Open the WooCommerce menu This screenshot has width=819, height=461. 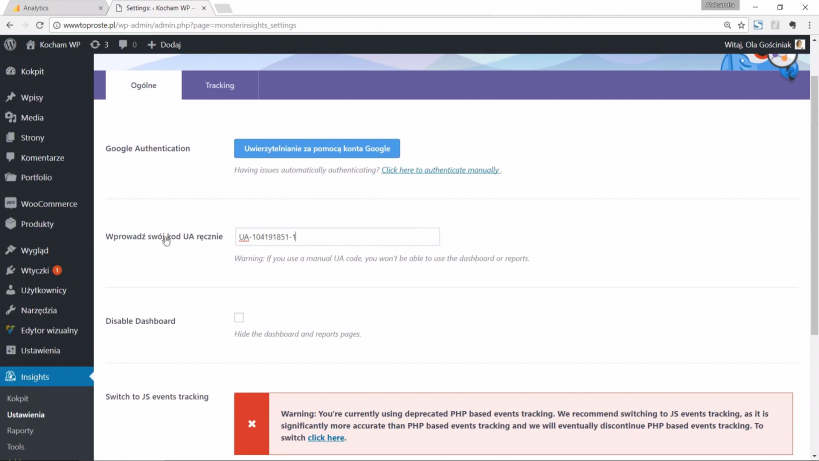47,204
